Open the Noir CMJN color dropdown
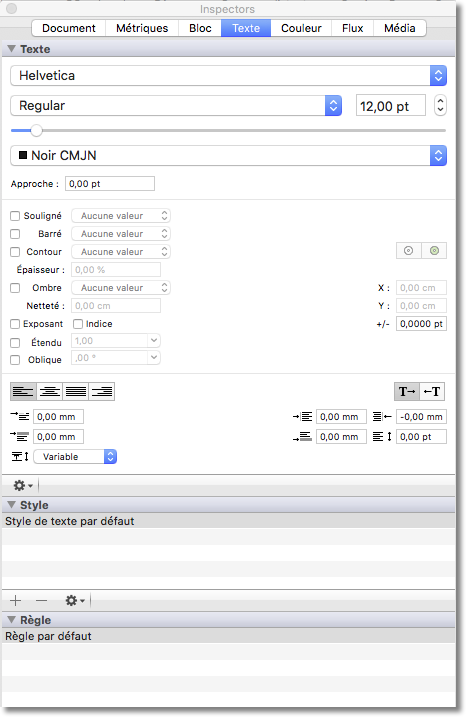Image resolution: width=466 pixels, height=717 pixels. (x=228, y=156)
